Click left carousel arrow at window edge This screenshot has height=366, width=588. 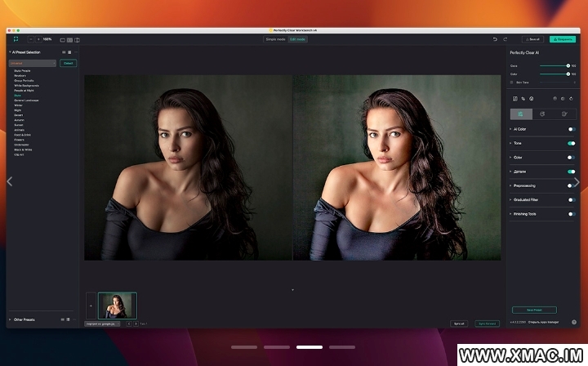coord(10,181)
